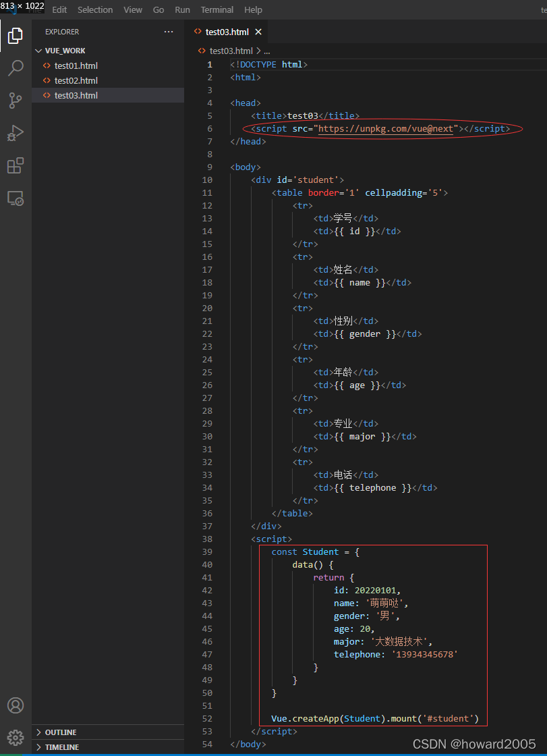Open the Run and Debug view
Screen dimensions: 547x756
pyautogui.click(x=16, y=133)
